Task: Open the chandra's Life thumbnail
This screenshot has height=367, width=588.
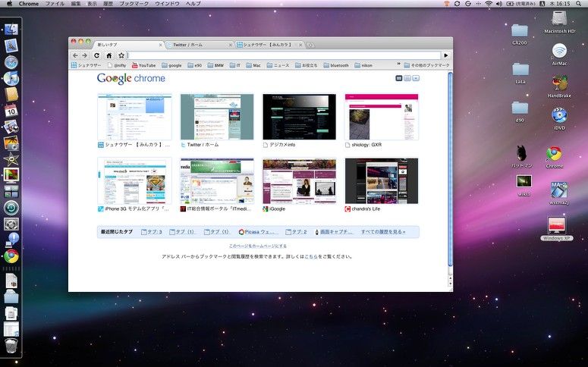Action: tap(382, 181)
